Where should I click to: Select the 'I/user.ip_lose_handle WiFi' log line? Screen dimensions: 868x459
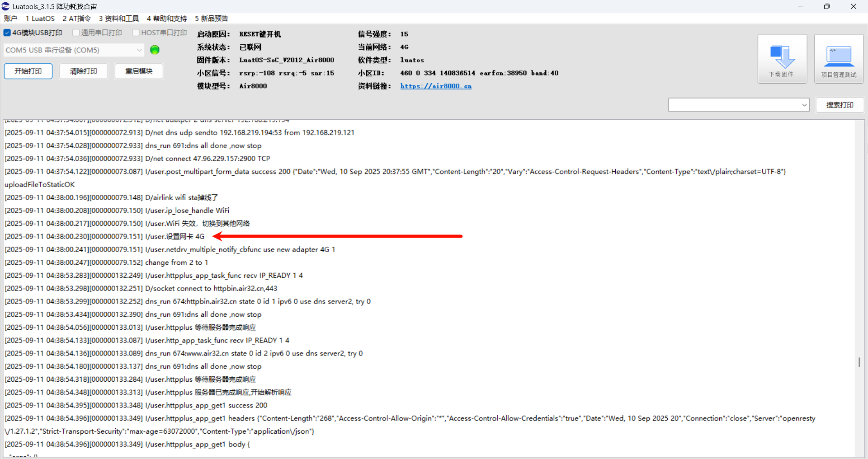tap(117, 211)
